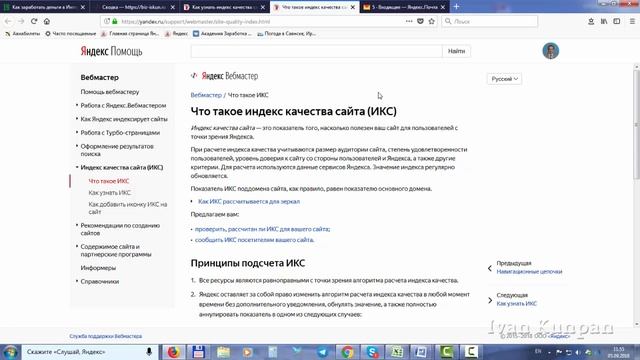Image resolution: width=640 pixels, height=360 pixels.
Task: Expand 'Оформление результатов поиска' sidebar section
Action: point(117,150)
